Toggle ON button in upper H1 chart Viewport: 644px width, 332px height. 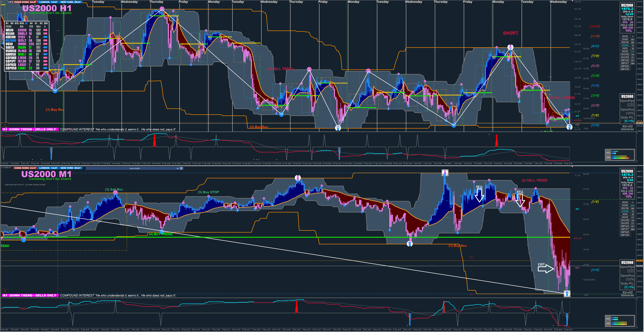5,125
